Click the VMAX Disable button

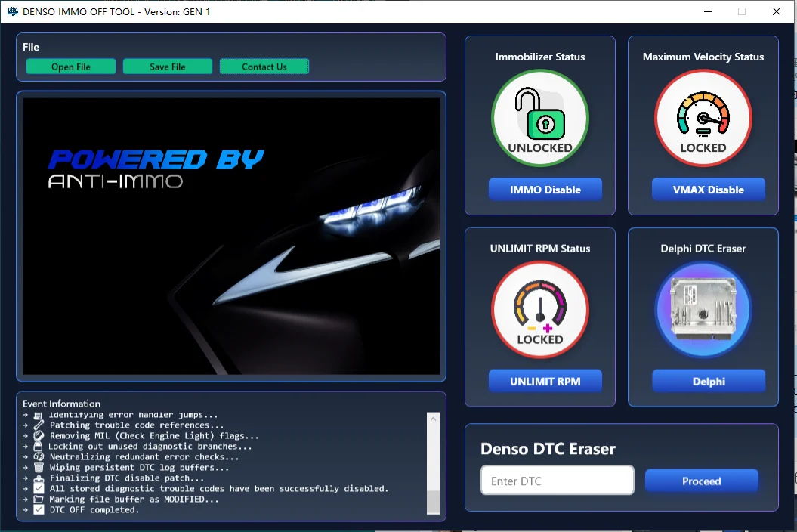(708, 190)
